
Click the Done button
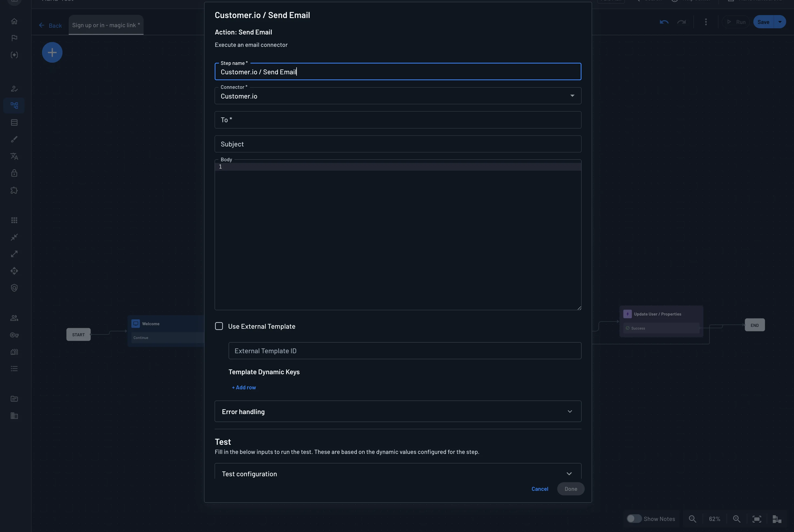[571, 489]
